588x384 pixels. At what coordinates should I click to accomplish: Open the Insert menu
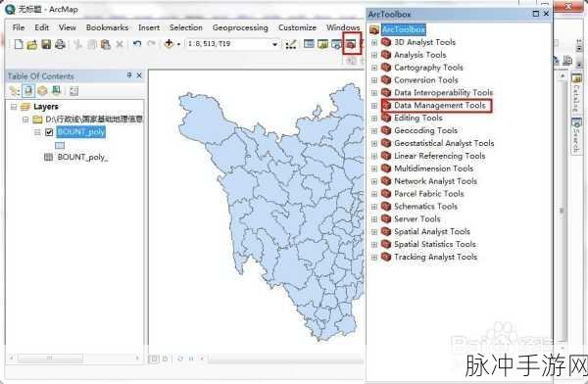[149, 27]
